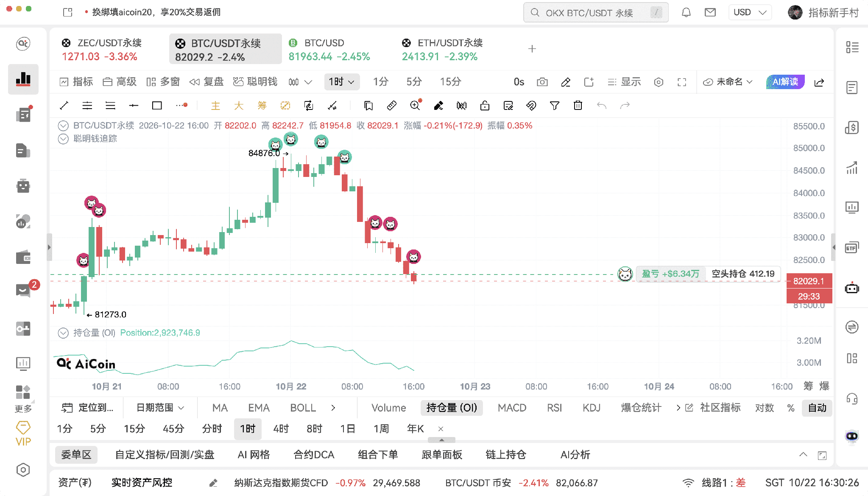Open the mail inbox icon
Viewport: 868px width, 496px height.
(x=710, y=12)
